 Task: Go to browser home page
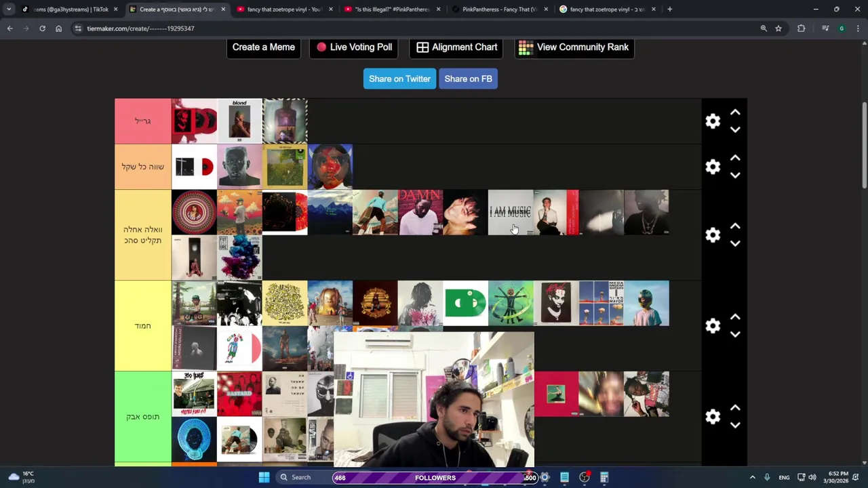click(58, 28)
